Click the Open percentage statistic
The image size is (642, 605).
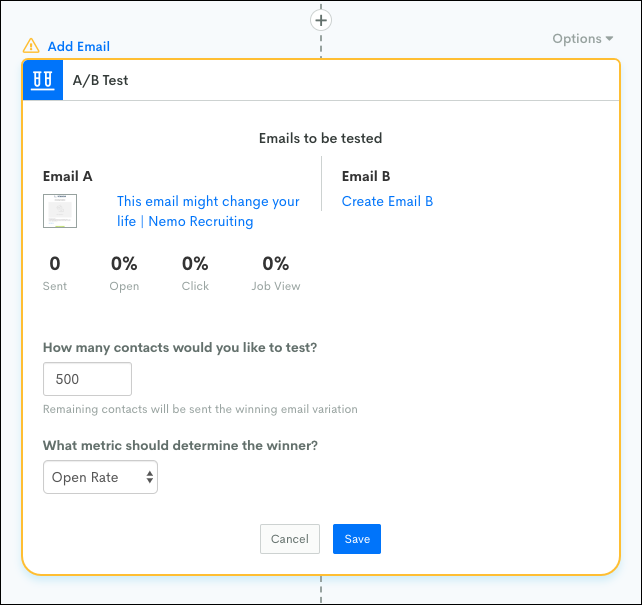click(x=124, y=273)
